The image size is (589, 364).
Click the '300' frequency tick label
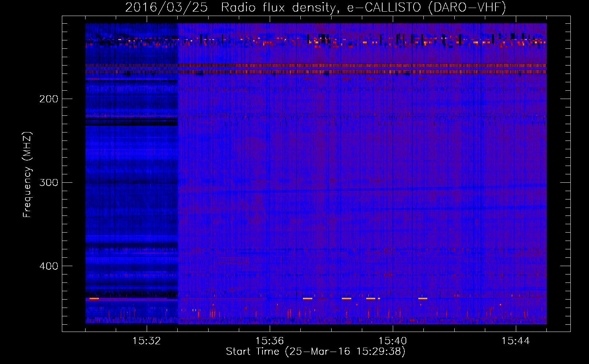coord(49,182)
